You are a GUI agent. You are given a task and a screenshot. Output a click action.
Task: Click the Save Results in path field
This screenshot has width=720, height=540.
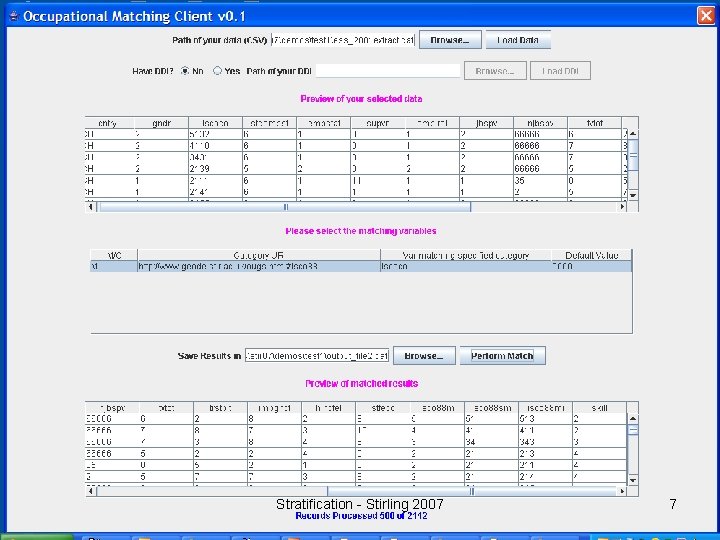(317, 356)
